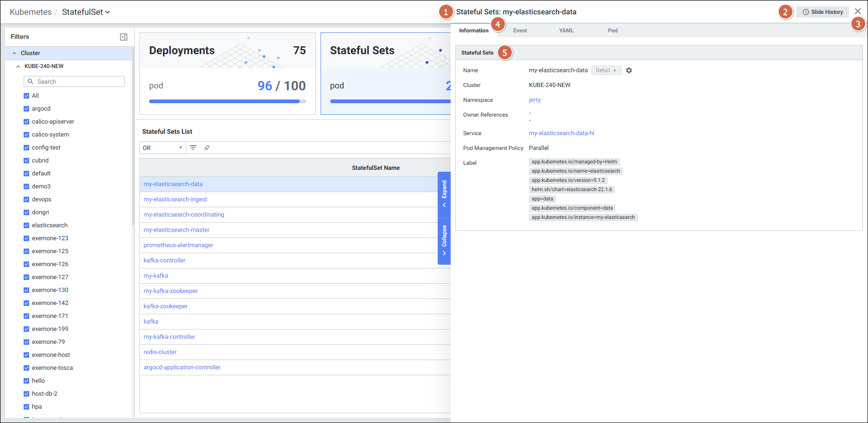Toggle the elasticsearch namespace checkbox
This screenshot has width=868, height=423.
point(26,225)
